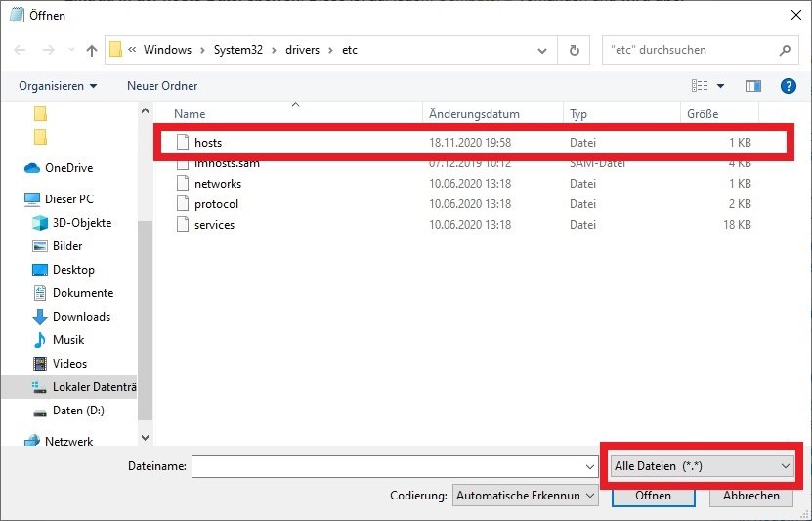
Task: Open the Codierung Automatische Erkennung dropdown
Action: click(525, 496)
